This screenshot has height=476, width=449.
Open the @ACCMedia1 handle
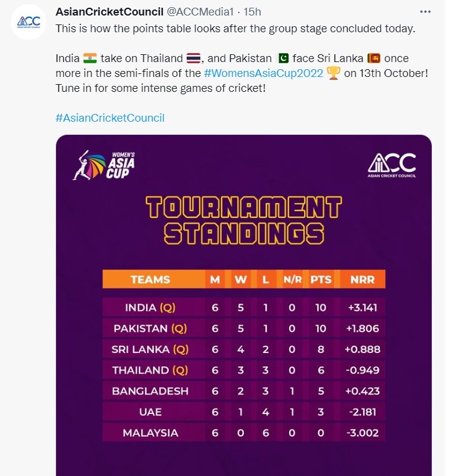click(x=200, y=12)
